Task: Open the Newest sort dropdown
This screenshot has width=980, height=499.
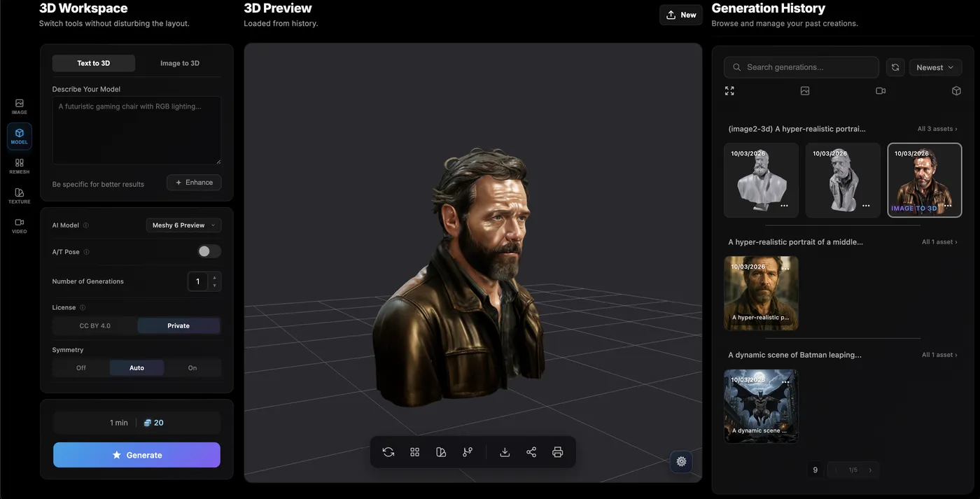Action: [x=935, y=67]
